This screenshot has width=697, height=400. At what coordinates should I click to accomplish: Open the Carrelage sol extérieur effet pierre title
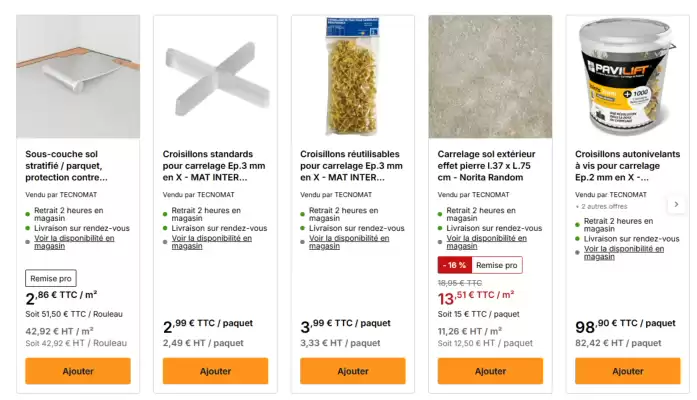pos(486,166)
